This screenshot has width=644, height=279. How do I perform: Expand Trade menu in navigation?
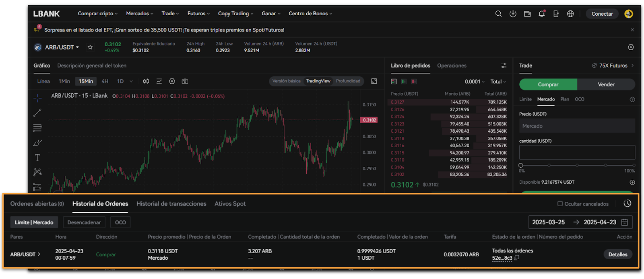(170, 14)
